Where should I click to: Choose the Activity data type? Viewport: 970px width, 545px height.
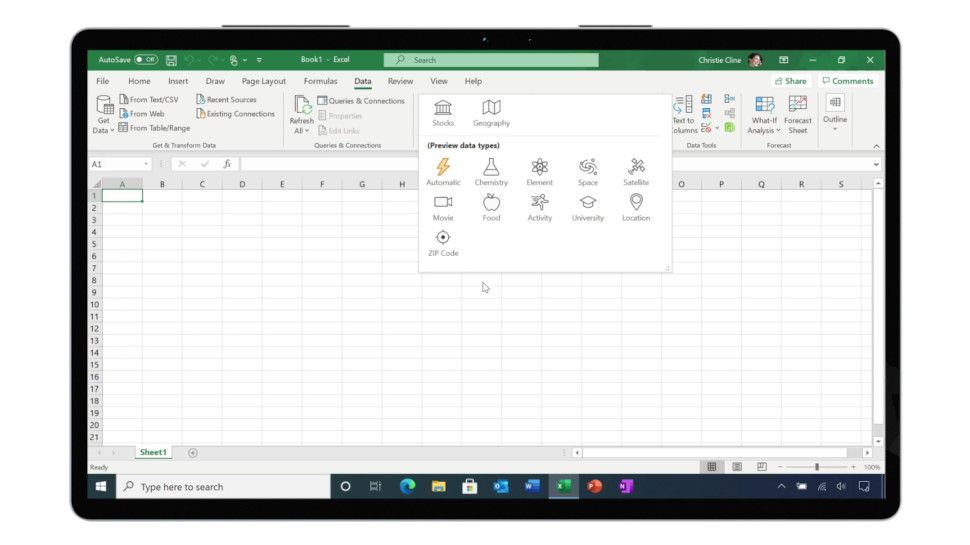pos(539,207)
